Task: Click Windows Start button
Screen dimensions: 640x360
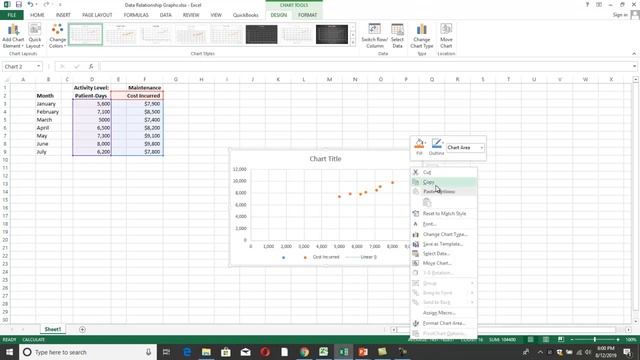Action: point(9,352)
